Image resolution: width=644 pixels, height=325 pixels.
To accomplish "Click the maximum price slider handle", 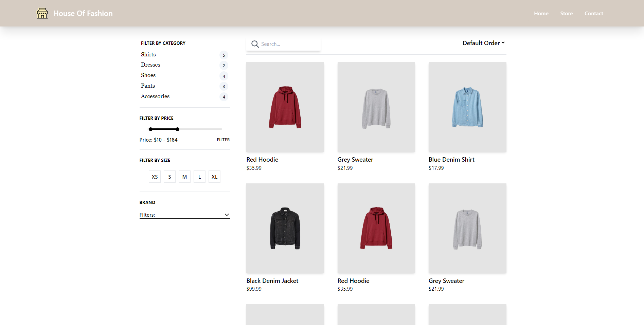I will [177, 129].
